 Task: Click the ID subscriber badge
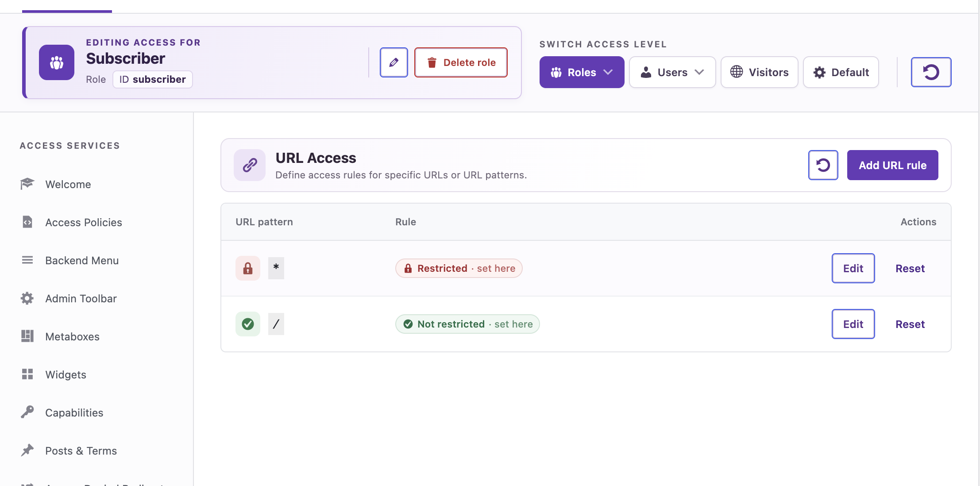point(152,79)
